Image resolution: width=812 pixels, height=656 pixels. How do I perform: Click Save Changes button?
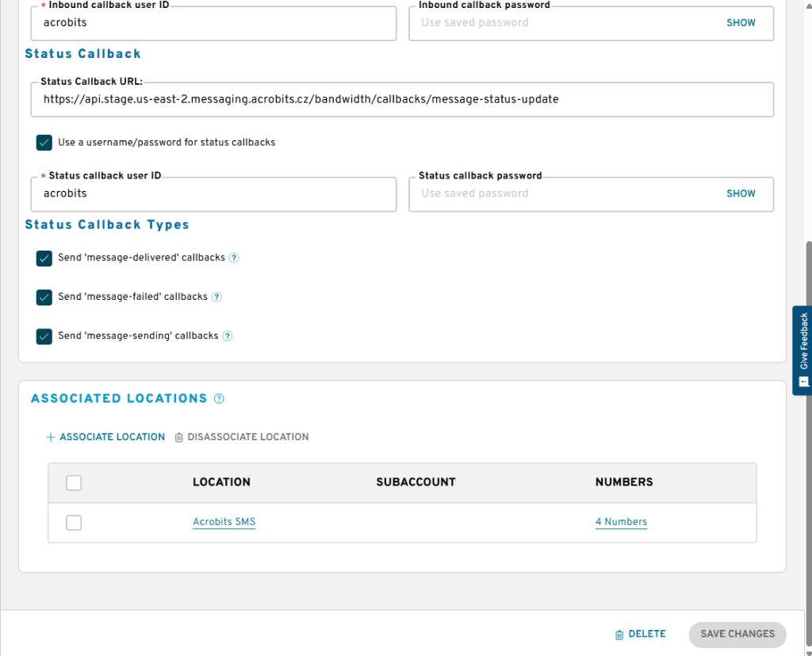[x=737, y=635]
